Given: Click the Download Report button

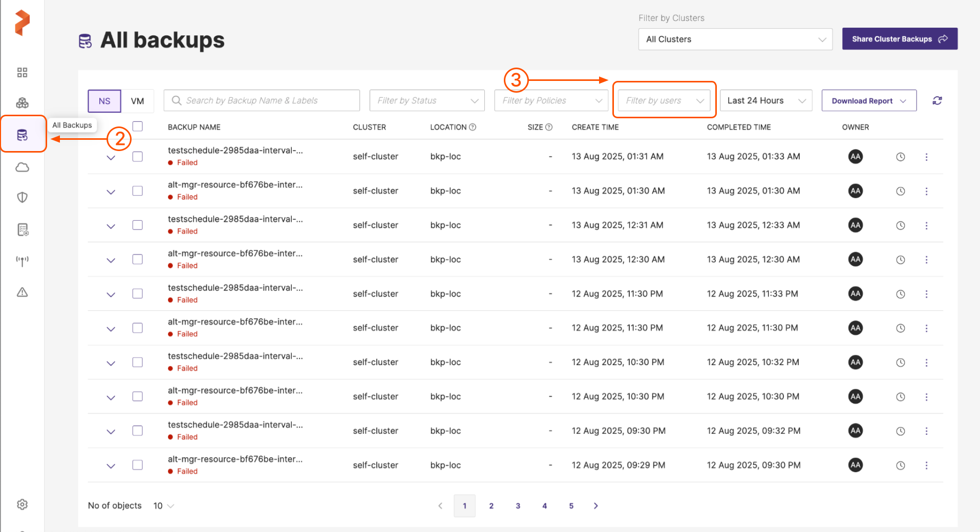Looking at the screenshot, I should tap(868, 101).
